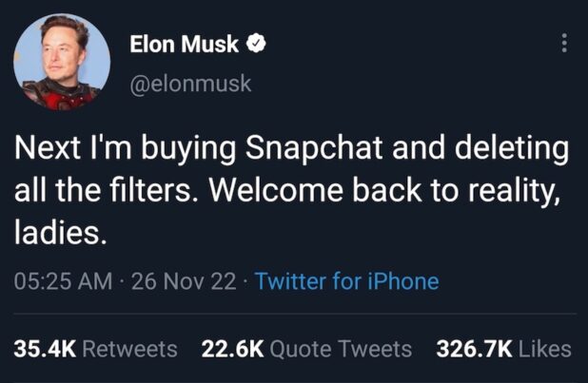Open the Retweets label

pos(128,349)
